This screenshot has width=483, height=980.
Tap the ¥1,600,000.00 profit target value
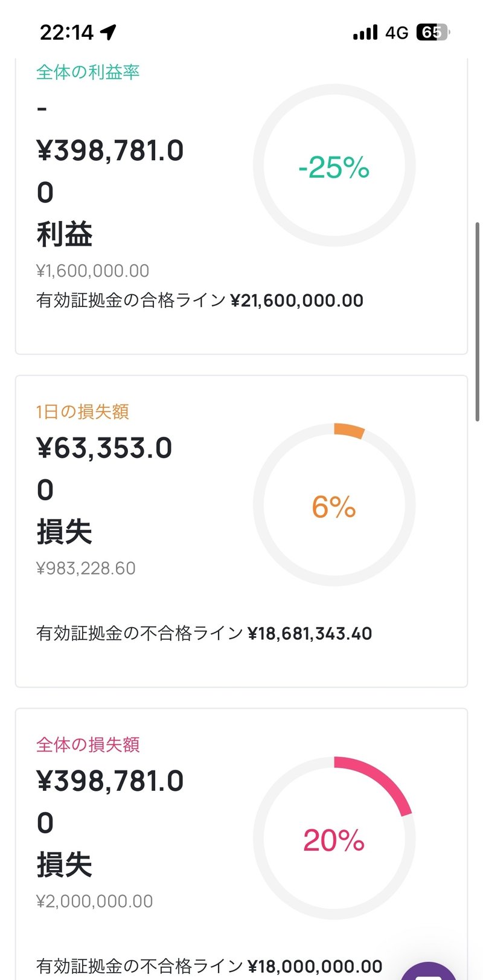pyautogui.click(x=93, y=271)
